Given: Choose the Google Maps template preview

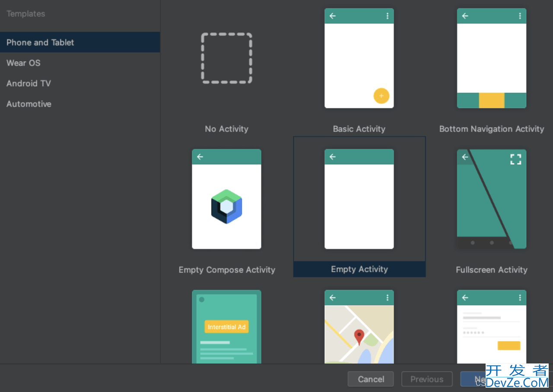Looking at the screenshot, I should tap(359, 327).
